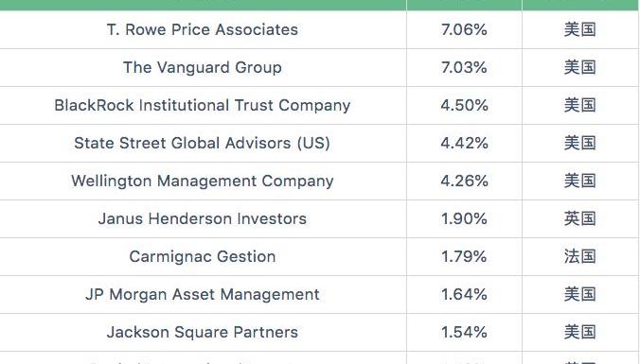Click the 1.64% percentage value
This screenshot has width=640, height=364.
click(464, 295)
